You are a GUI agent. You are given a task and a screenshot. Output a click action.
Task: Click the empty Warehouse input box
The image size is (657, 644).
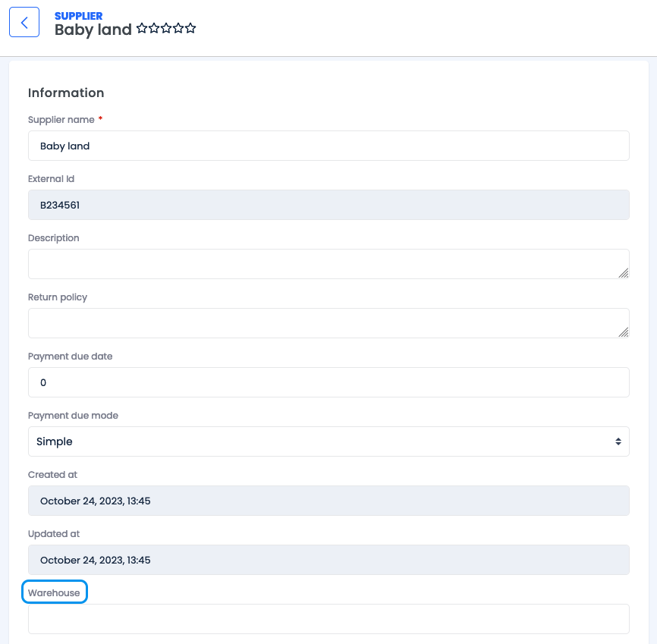(x=328, y=618)
